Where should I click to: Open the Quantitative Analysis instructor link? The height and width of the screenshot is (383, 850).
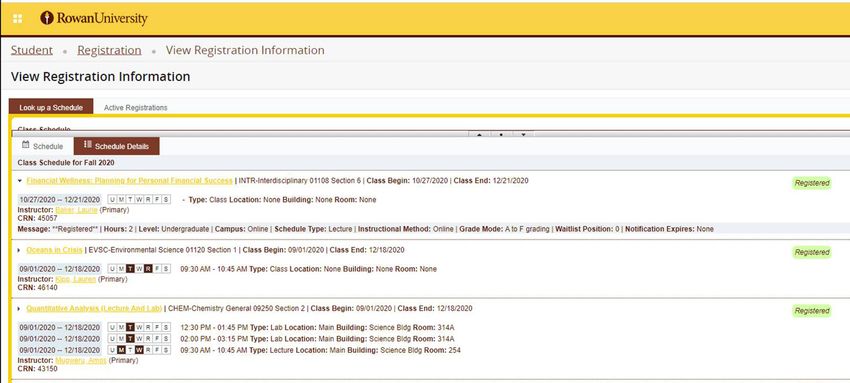tap(81, 360)
